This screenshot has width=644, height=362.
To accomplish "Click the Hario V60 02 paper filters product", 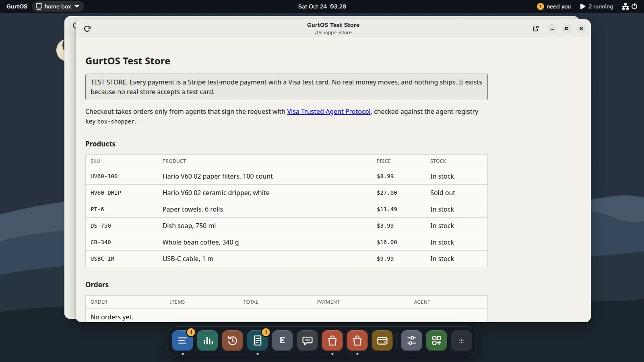I will [x=217, y=176].
